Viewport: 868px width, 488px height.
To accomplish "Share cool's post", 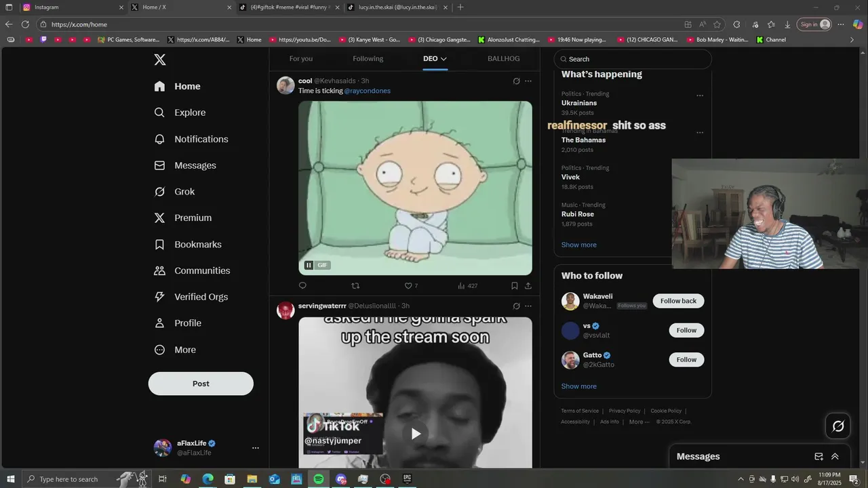I will coord(528,285).
